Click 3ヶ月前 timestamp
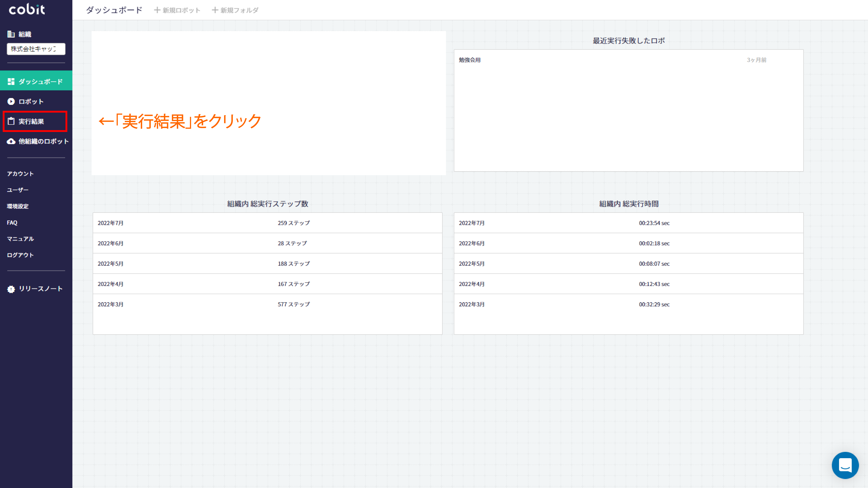Viewport: 868px width, 488px height. [x=757, y=60]
